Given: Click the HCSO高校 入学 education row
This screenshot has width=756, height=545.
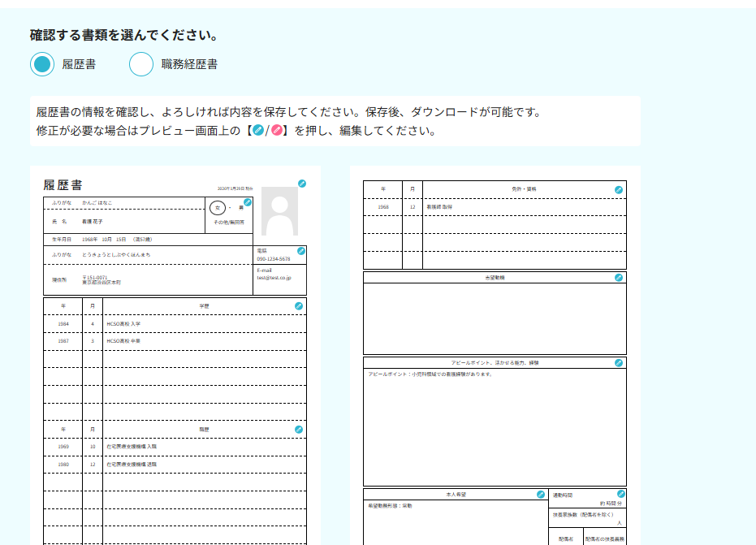Looking at the screenshot, I should tap(123, 323).
